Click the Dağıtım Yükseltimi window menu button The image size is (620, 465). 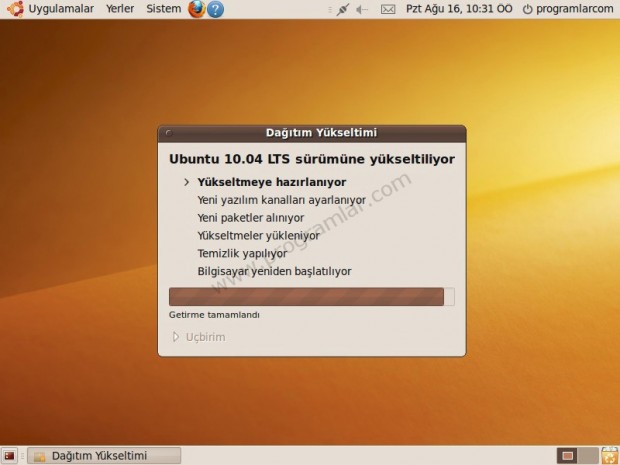pos(169,133)
